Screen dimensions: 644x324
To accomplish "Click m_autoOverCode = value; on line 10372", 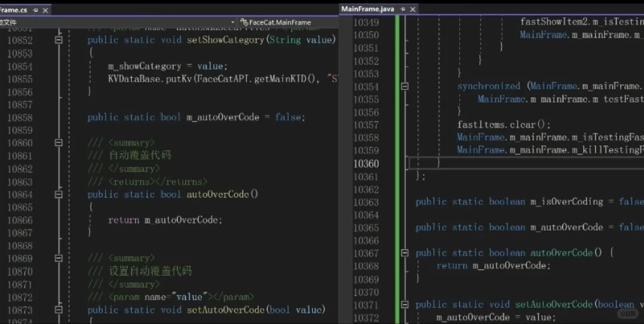I will [496, 317].
